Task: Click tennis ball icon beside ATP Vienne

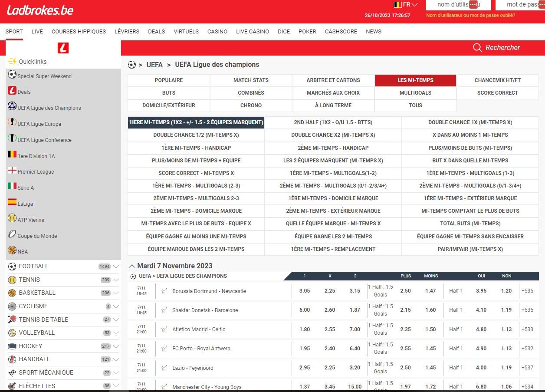Action: click(12, 218)
